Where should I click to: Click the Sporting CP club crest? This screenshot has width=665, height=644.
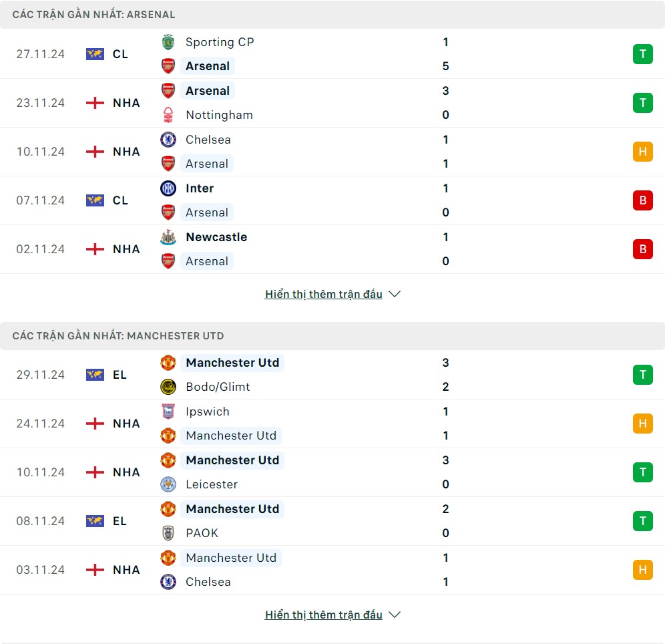(x=168, y=42)
